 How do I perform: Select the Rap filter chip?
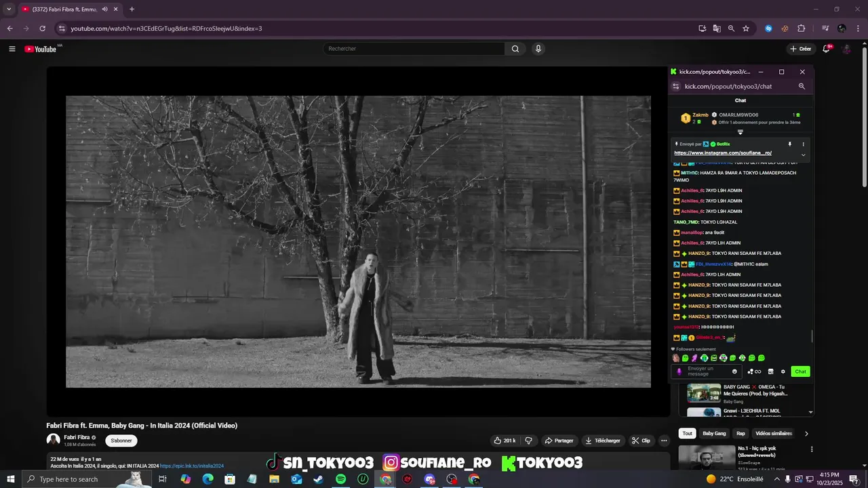(x=741, y=434)
